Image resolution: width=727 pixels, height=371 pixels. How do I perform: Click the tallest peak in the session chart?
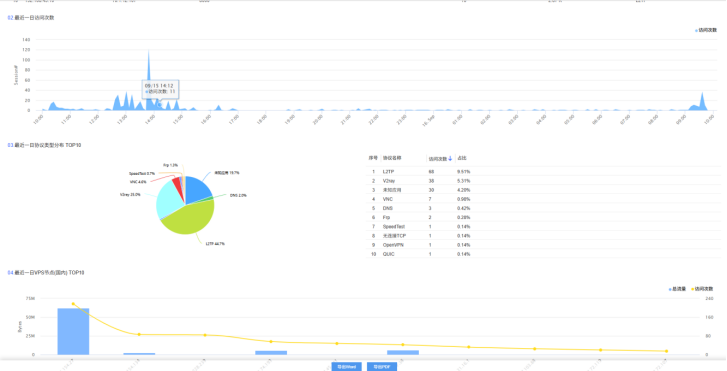(x=148, y=52)
